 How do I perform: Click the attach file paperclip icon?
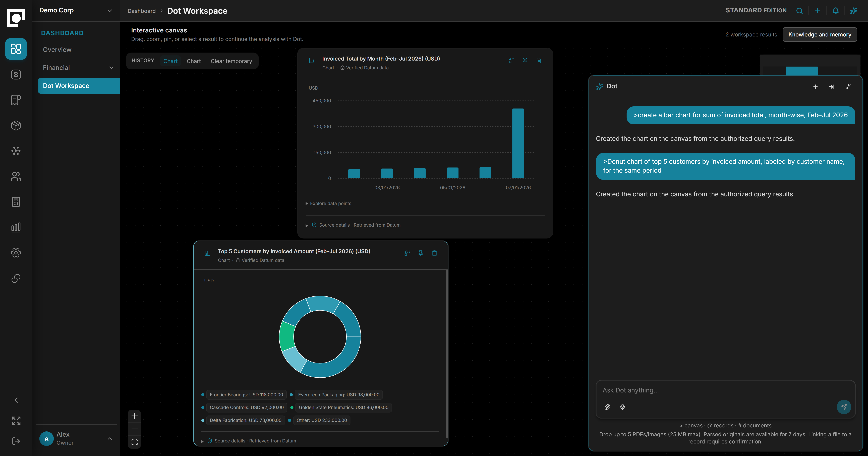pos(607,407)
